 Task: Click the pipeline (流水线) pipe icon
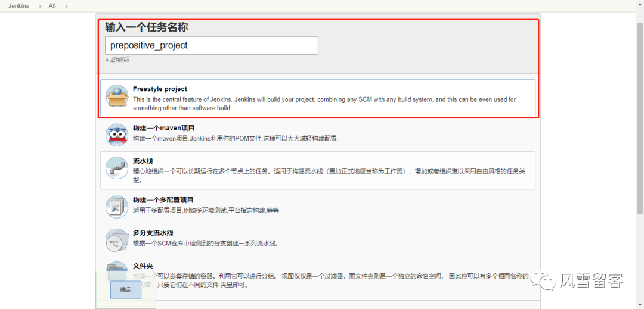click(x=117, y=168)
